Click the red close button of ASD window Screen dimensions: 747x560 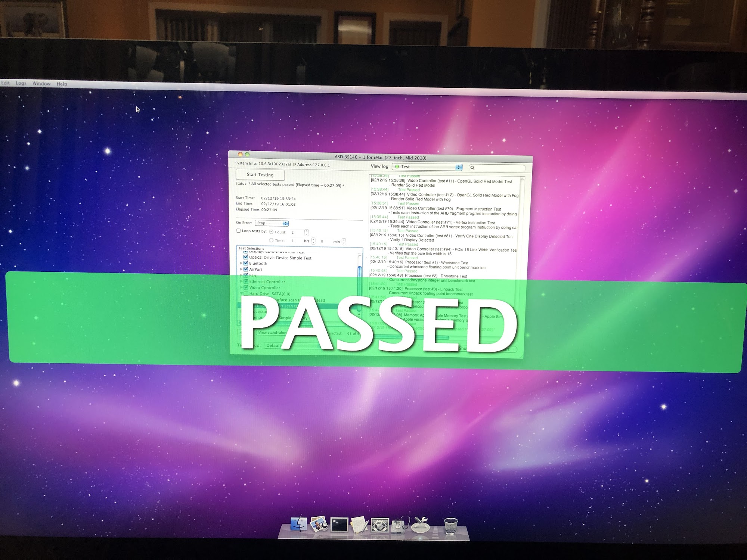(x=240, y=154)
